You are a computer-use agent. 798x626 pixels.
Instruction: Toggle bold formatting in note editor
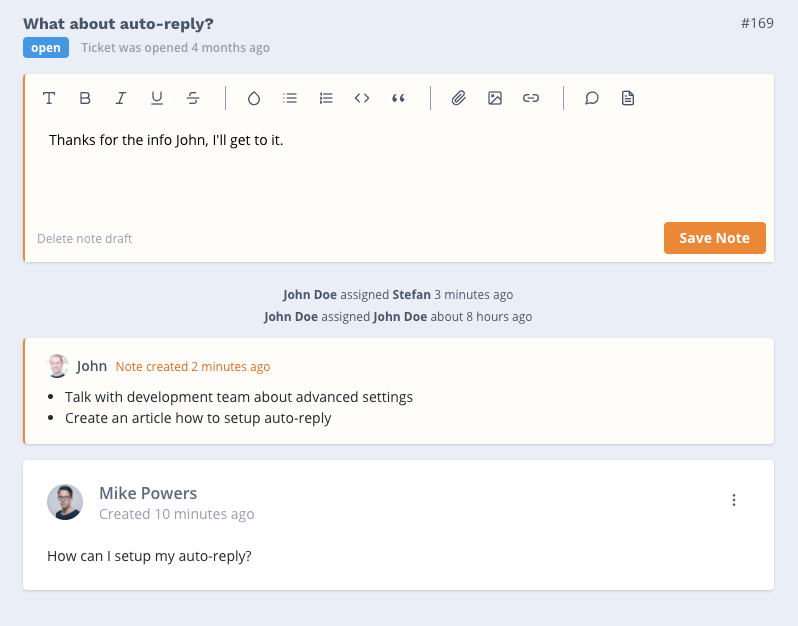coord(85,98)
